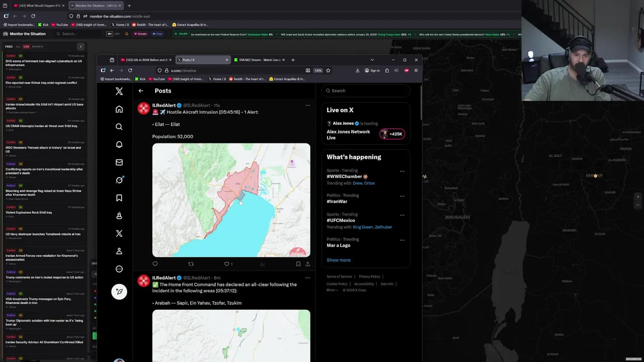The image size is (644, 362).
Task: Reply to the Hostile Aircraft Intrusion post
Action: click(x=155, y=264)
